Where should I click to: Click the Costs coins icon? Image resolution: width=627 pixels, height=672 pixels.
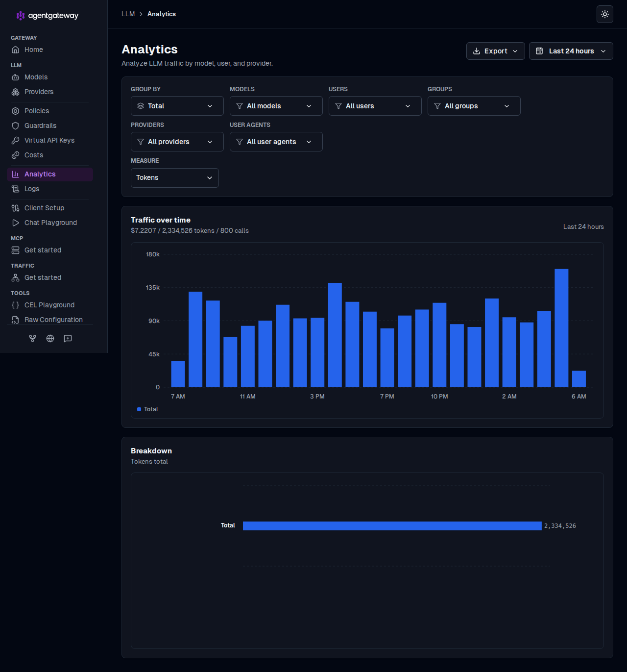click(x=15, y=155)
